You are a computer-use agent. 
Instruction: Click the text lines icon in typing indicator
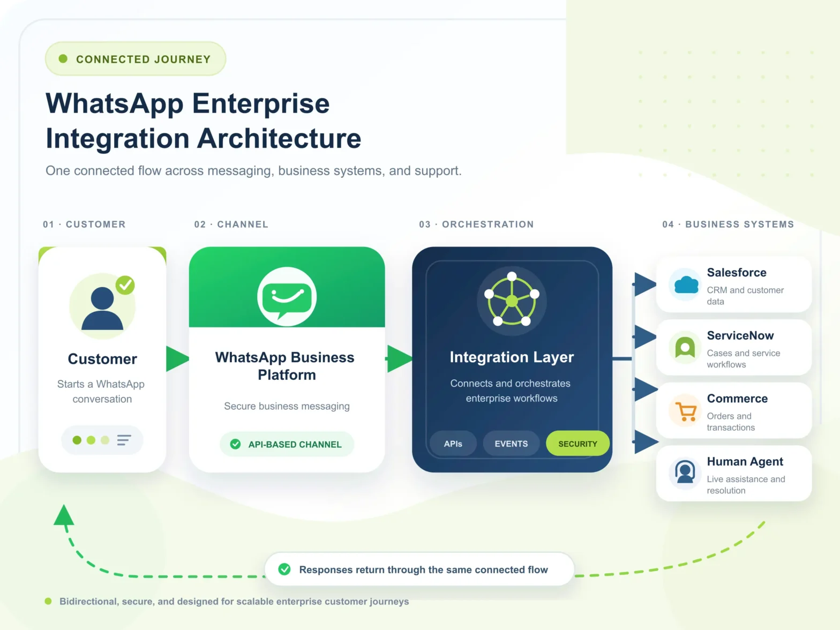(x=124, y=440)
